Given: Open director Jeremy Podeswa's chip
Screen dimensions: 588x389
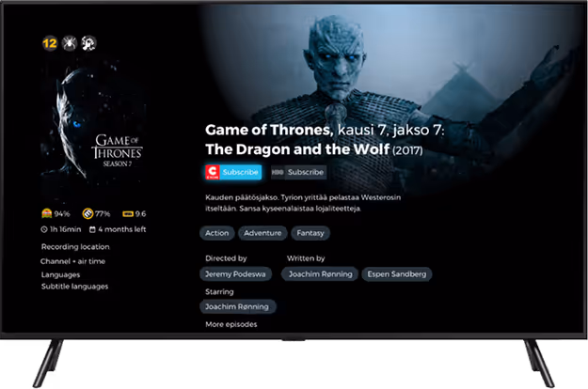Looking at the screenshot, I should pyautogui.click(x=235, y=274).
